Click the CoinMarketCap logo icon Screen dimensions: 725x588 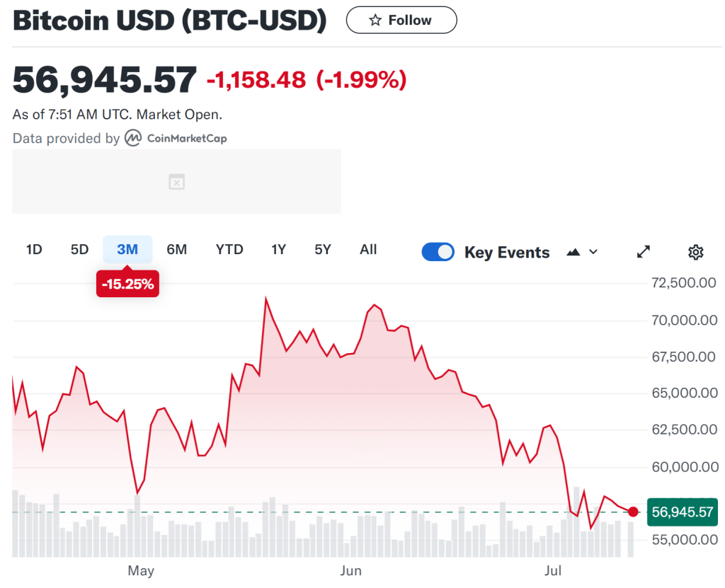tap(133, 138)
